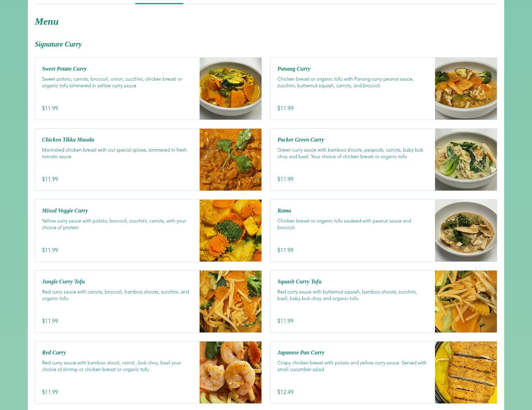Click the Rama item heading
The height and width of the screenshot is (410, 532).
click(284, 211)
